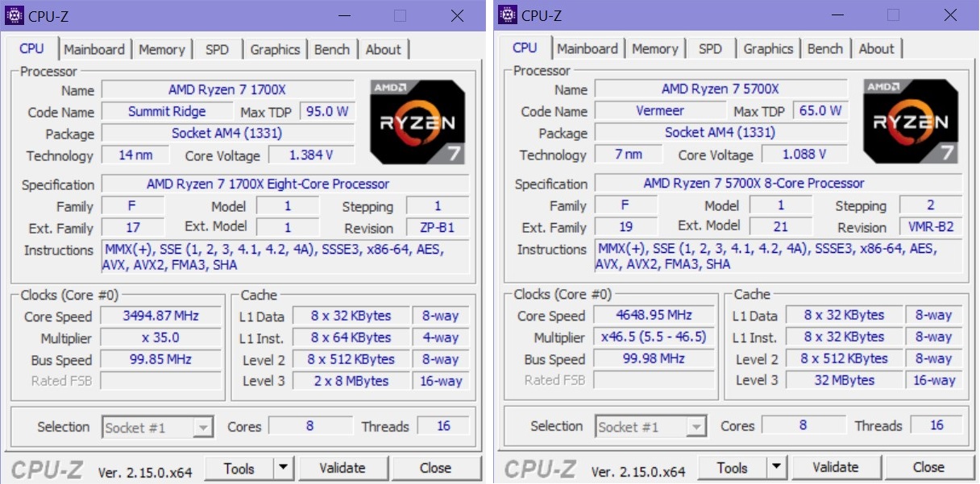Click the CPU-Z app icon in right window title bar
This screenshot has width=980, height=484.
[508, 14]
